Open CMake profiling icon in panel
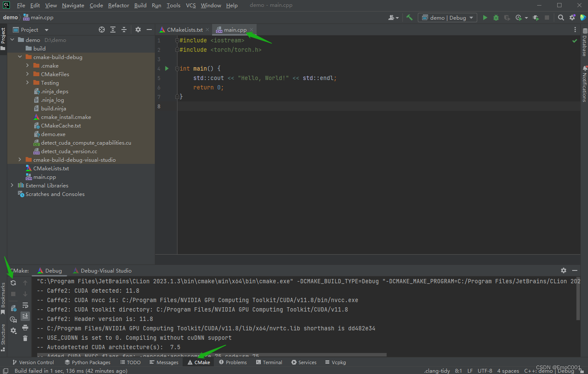This screenshot has width=588, height=374. click(13, 319)
